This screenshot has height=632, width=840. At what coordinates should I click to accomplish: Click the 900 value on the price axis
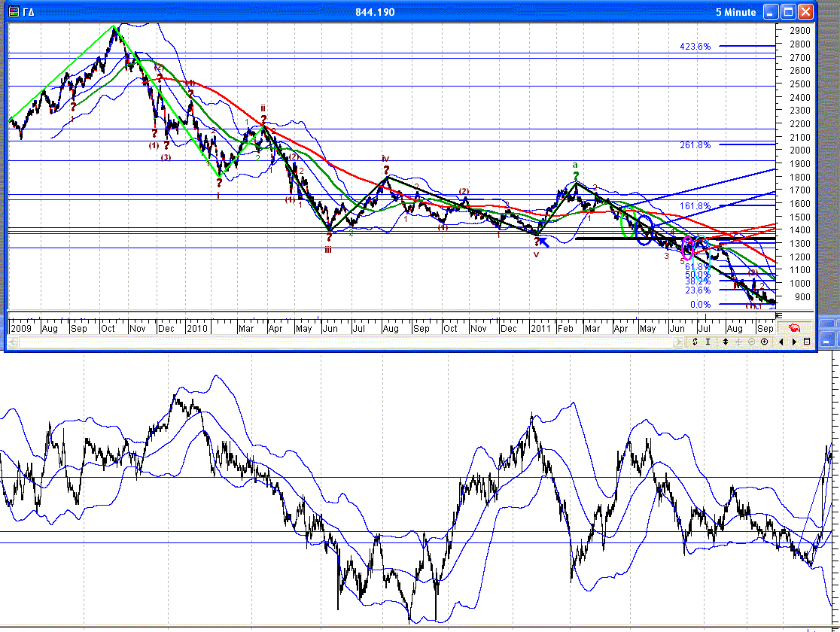[x=802, y=296]
